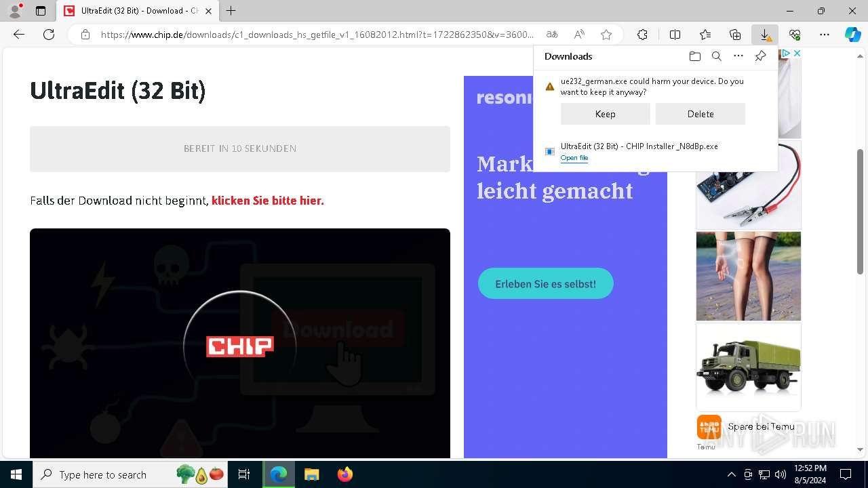The image size is (868, 488).
Task: Open the notification center icon
Action: (846, 474)
